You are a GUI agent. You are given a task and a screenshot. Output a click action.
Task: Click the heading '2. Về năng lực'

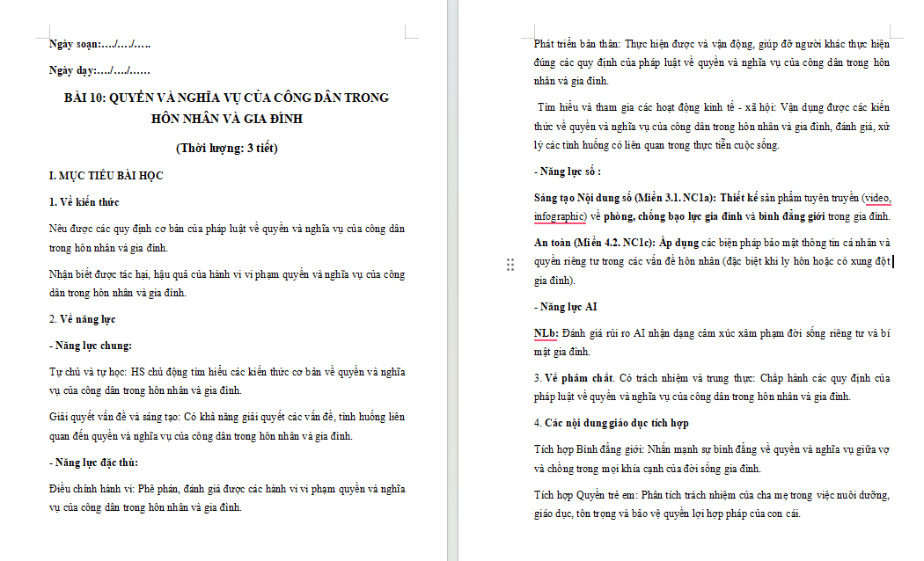(x=82, y=320)
